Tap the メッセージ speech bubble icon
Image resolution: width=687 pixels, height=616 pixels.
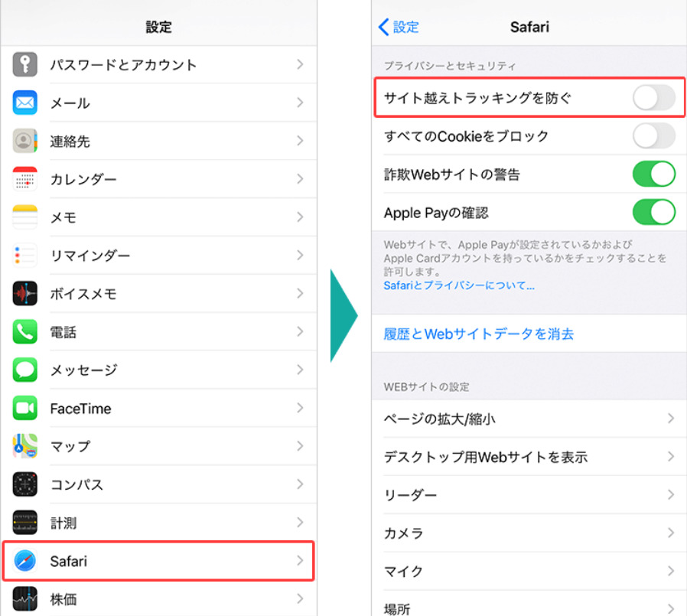pyautogui.click(x=25, y=370)
